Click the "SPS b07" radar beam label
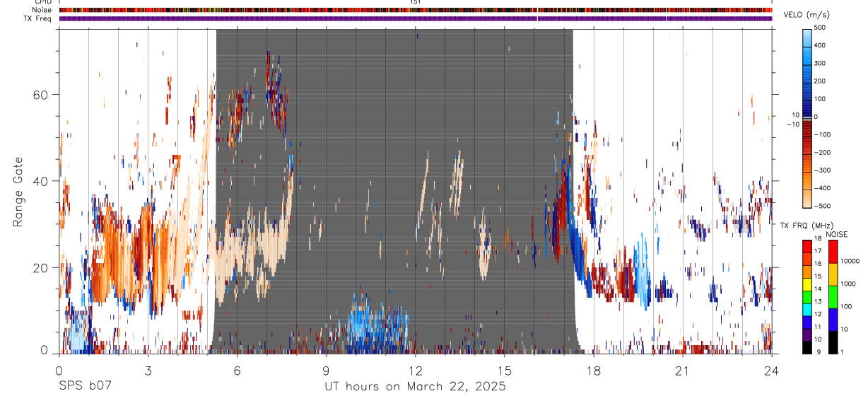Image resolution: width=868 pixels, height=401 pixels. (85, 386)
